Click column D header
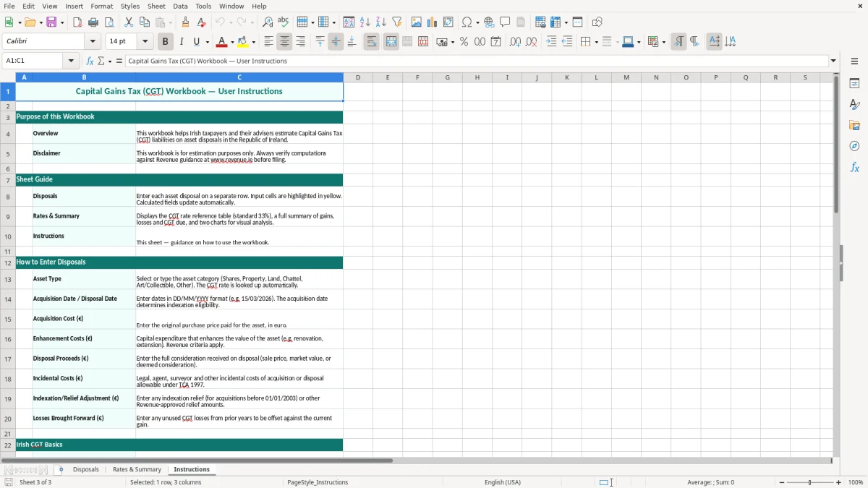 [357, 77]
